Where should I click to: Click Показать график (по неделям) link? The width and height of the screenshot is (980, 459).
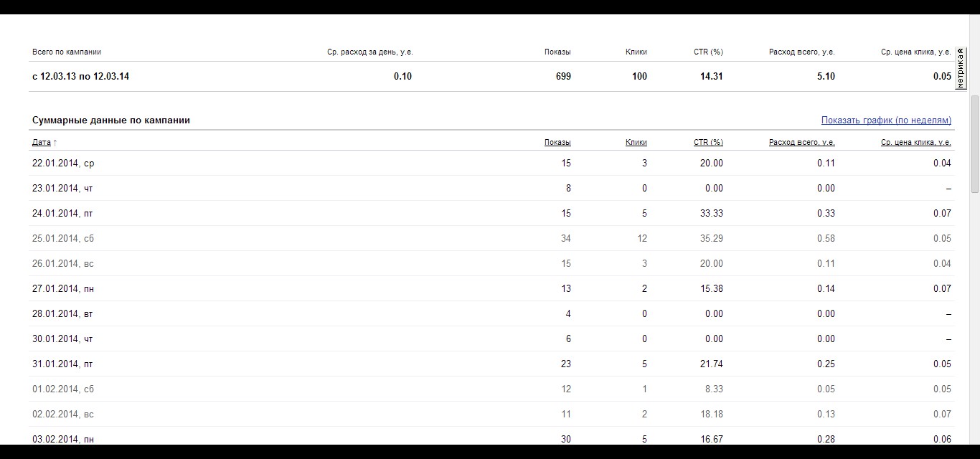pyautogui.click(x=886, y=120)
